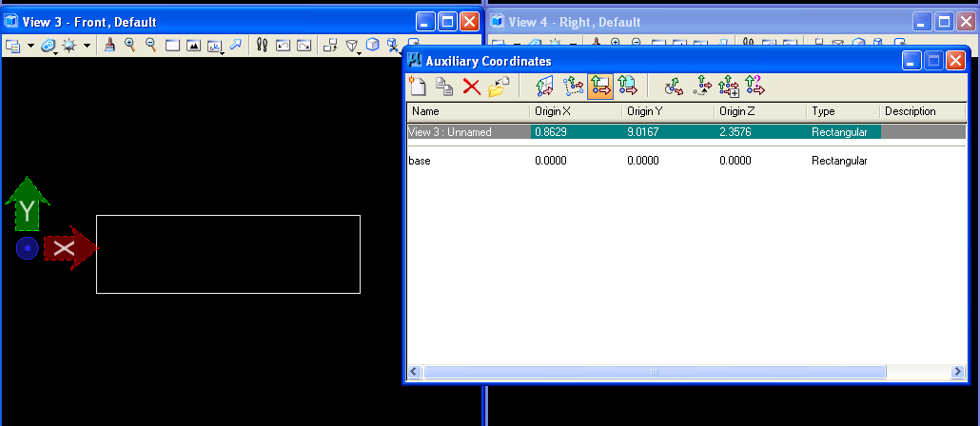Activate Window Area tool in View 3
Viewport: 980px width, 426px height.
tap(172, 46)
